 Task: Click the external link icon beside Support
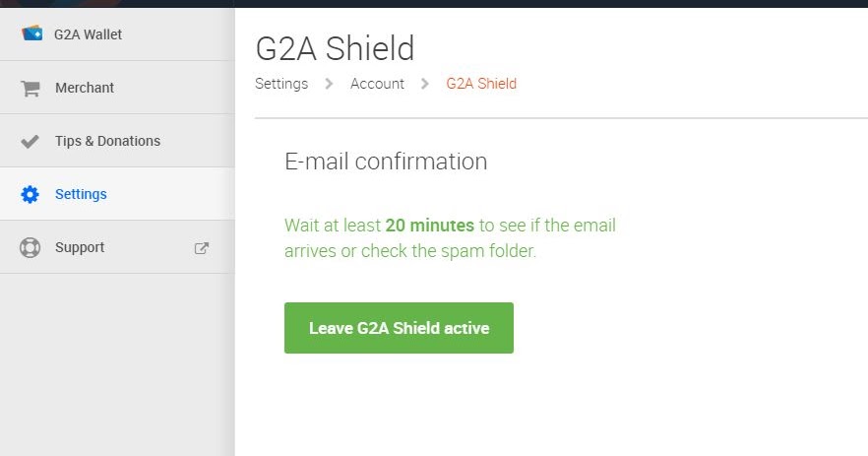(202, 248)
